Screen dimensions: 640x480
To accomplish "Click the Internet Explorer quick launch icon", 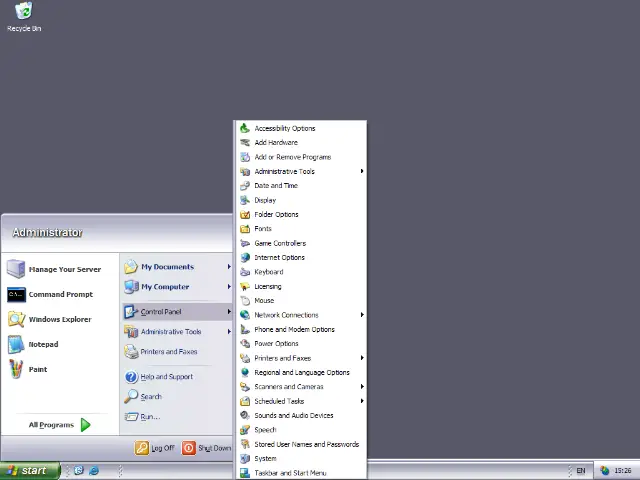I will coord(94,471).
